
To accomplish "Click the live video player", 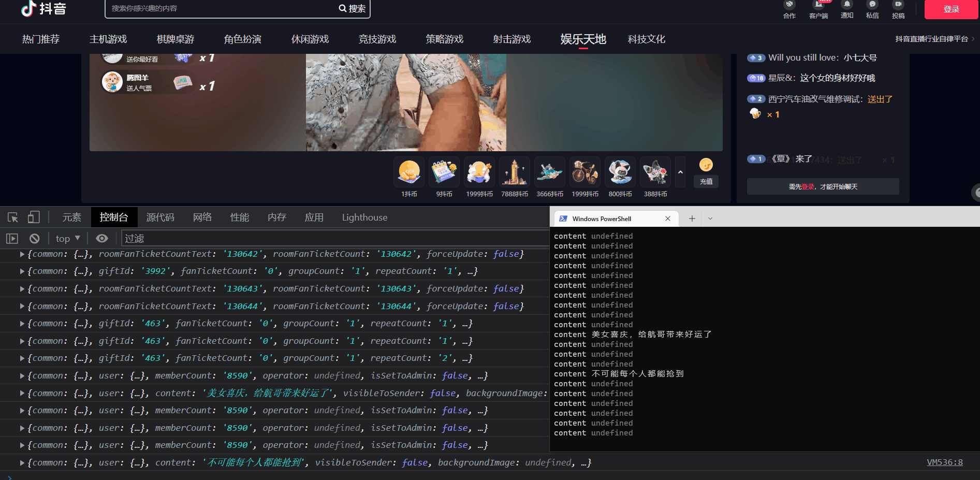I will [406, 102].
